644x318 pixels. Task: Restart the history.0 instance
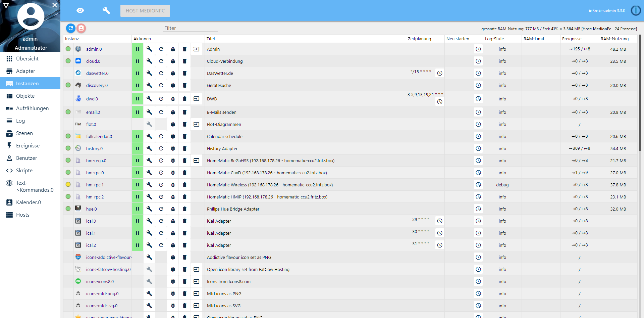click(161, 148)
